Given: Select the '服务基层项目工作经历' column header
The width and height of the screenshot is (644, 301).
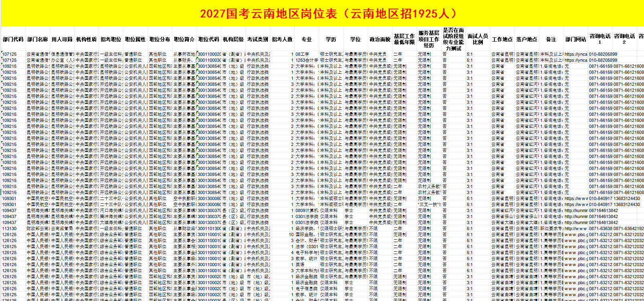Looking at the screenshot, I should click(x=429, y=39).
